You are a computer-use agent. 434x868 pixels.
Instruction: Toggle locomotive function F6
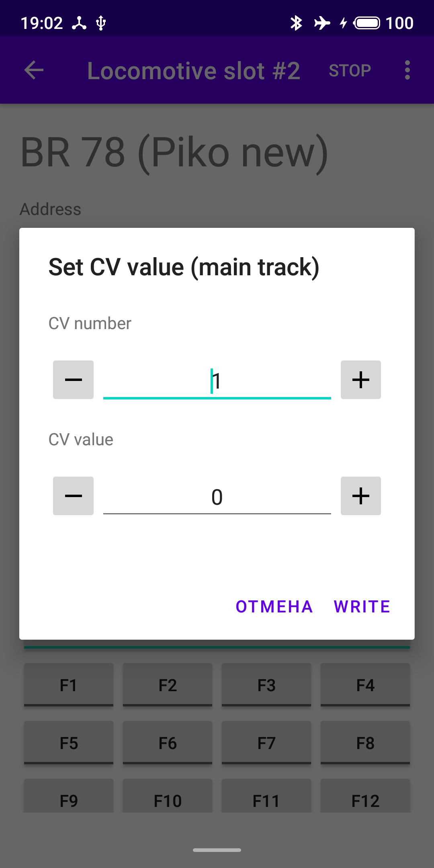point(168,743)
